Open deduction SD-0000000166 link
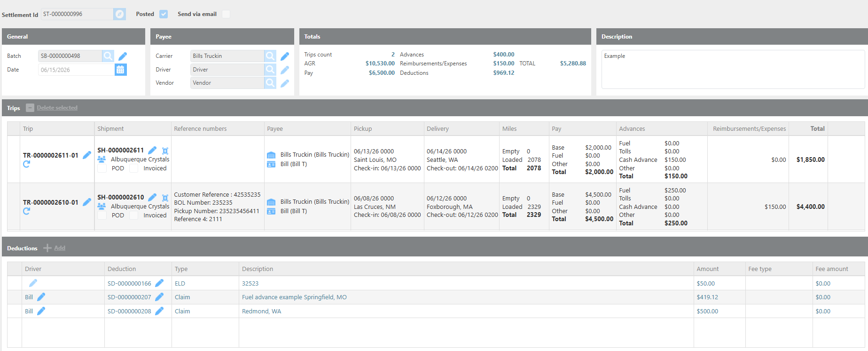The height and width of the screenshot is (351, 868). tap(129, 283)
